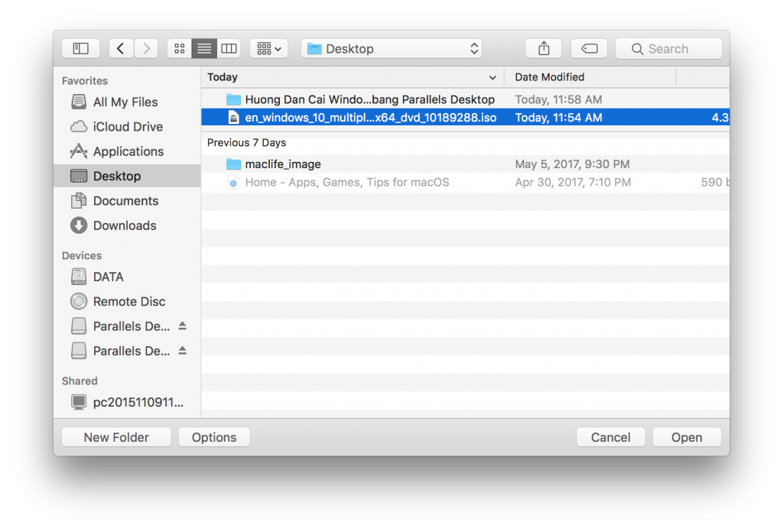
Task: Select the maclife_image folder
Action: pos(282,164)
